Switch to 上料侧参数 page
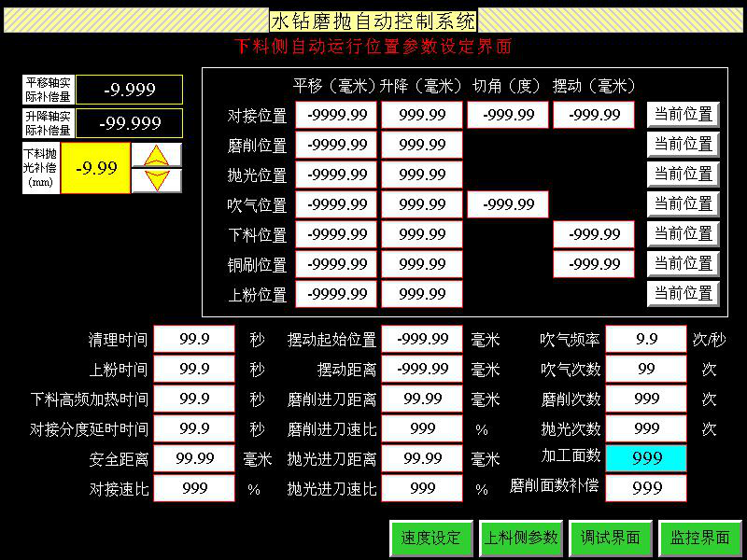The width and height of the screenshot is (747, 560). 520,538
